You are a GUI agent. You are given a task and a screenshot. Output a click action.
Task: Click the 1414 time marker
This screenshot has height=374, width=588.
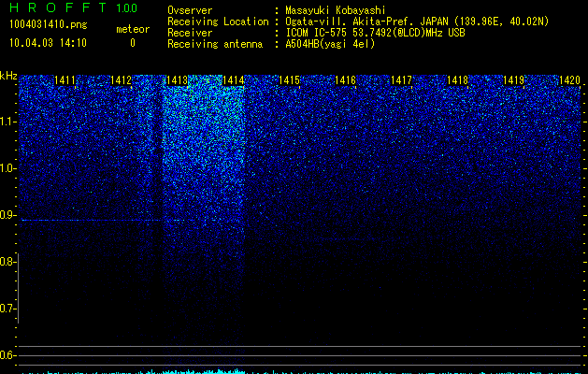[x=234, y=79]
